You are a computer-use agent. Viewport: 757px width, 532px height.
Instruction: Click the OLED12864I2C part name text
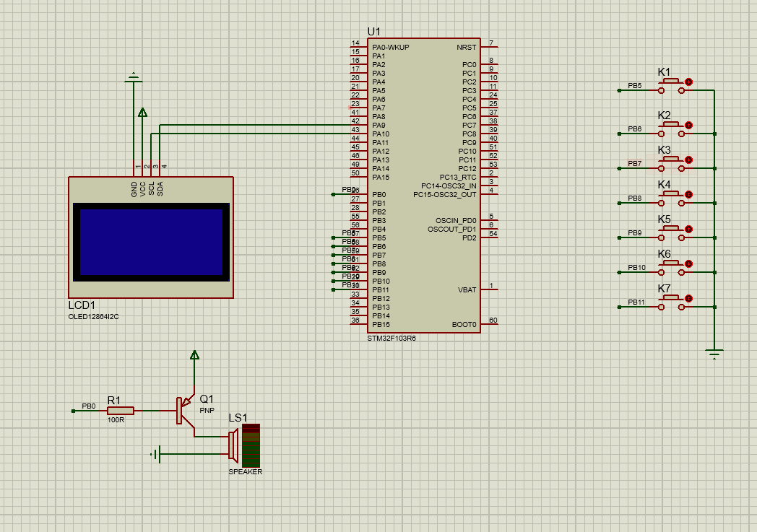[x=94, y=317]
